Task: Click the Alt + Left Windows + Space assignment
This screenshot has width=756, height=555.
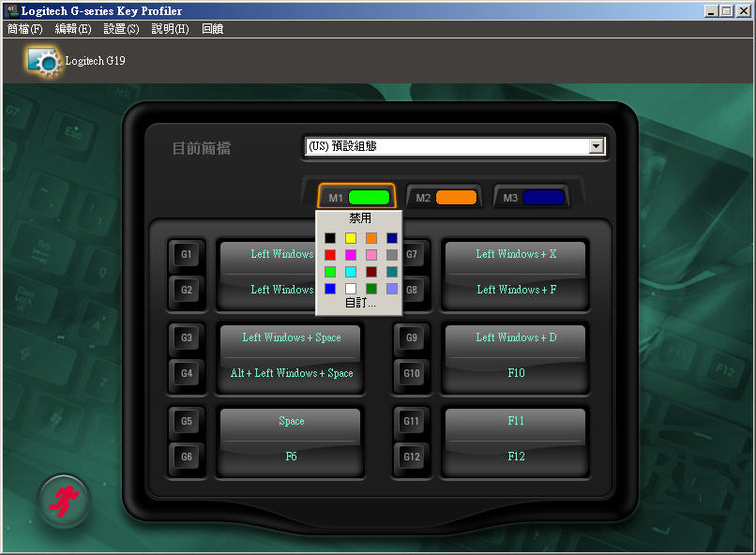Action: [x=292, y=373]
